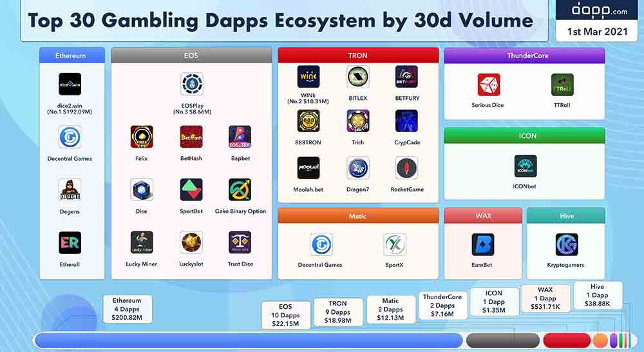This screenshot has width=644, height=352.
Task: Click the Top 30 Gambling Dapps title
Action: [x=281, y=21]
